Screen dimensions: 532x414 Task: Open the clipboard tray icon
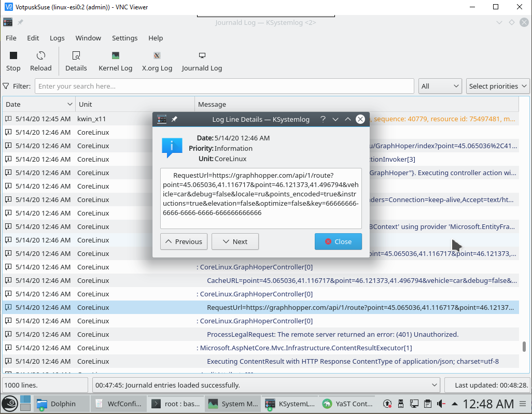427,404
